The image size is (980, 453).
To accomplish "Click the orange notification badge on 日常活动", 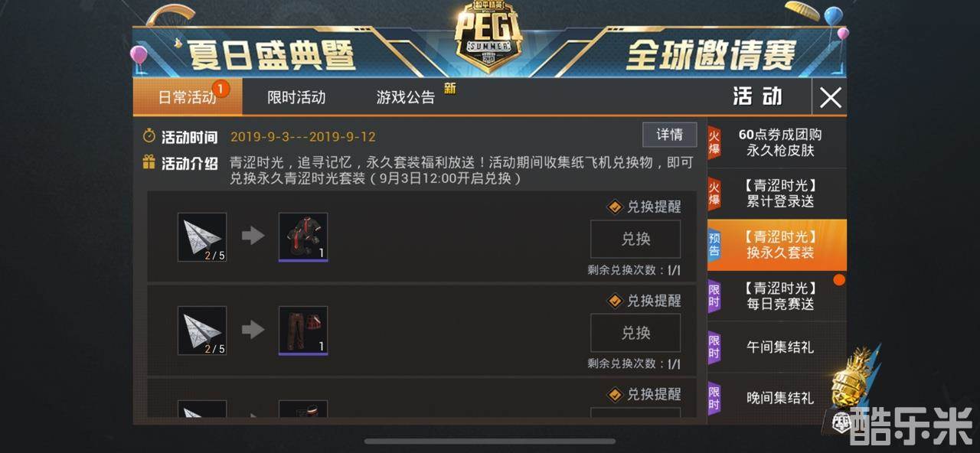I will 220,90.
